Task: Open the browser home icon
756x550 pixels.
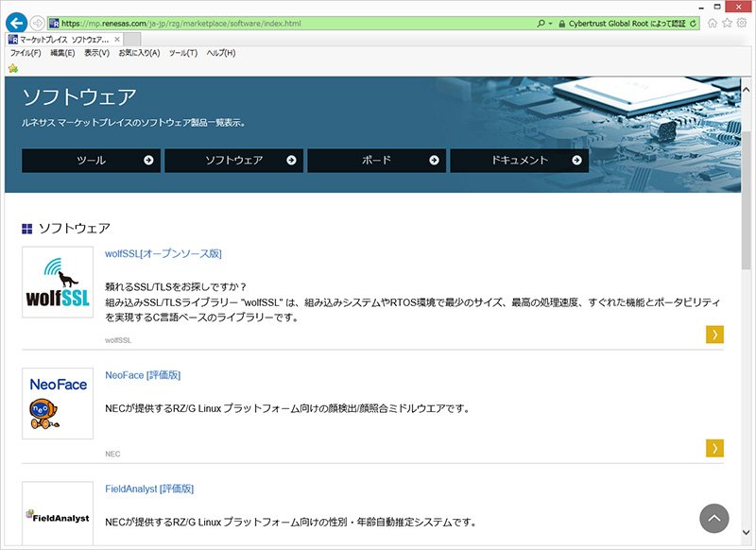Action: pos(713,23)
